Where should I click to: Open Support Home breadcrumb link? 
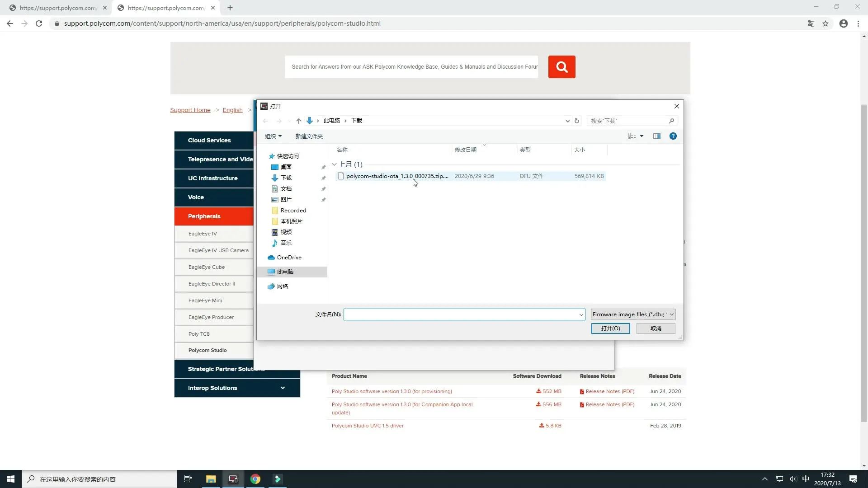click(x=190, y=110)
